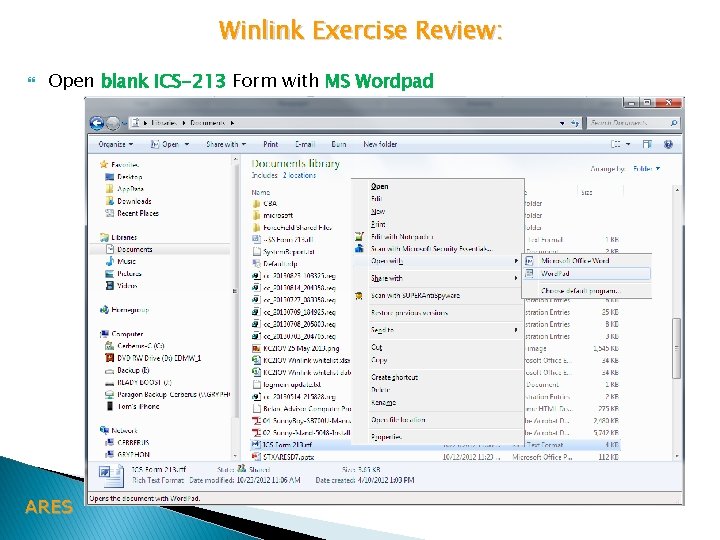Select DVD RW Drive (D:) item
The height and width of the screenshot is (540, 720).
tap(153, 358)
